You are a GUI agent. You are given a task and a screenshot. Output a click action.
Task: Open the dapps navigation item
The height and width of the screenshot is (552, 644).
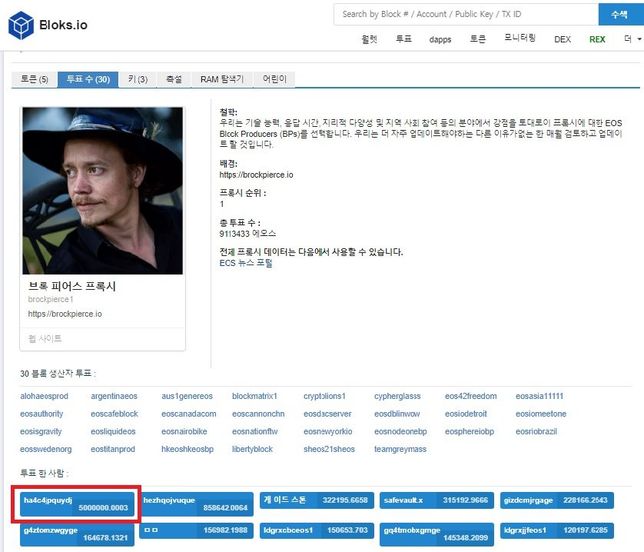pyautogui.click(x=440, y=40)
